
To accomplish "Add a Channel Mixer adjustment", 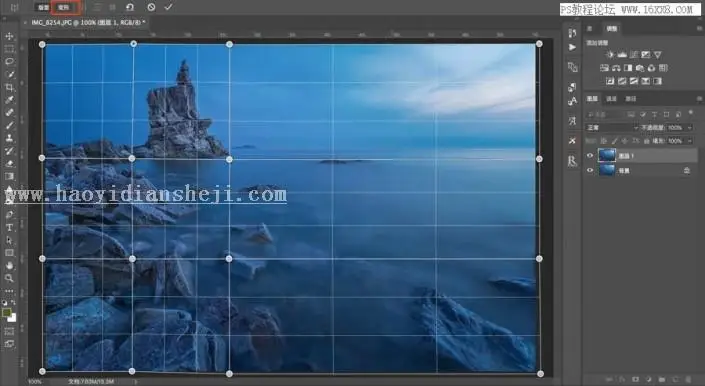I will click(x=651, y=68).
